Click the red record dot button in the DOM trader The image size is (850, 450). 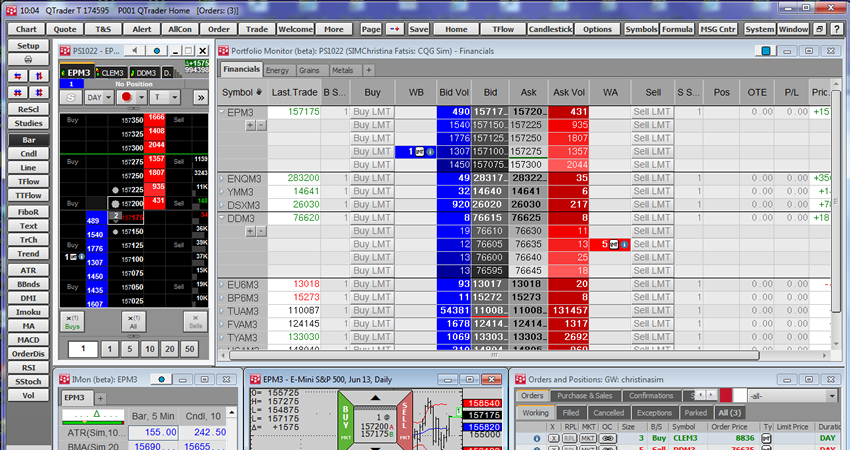tap(126, 98)
